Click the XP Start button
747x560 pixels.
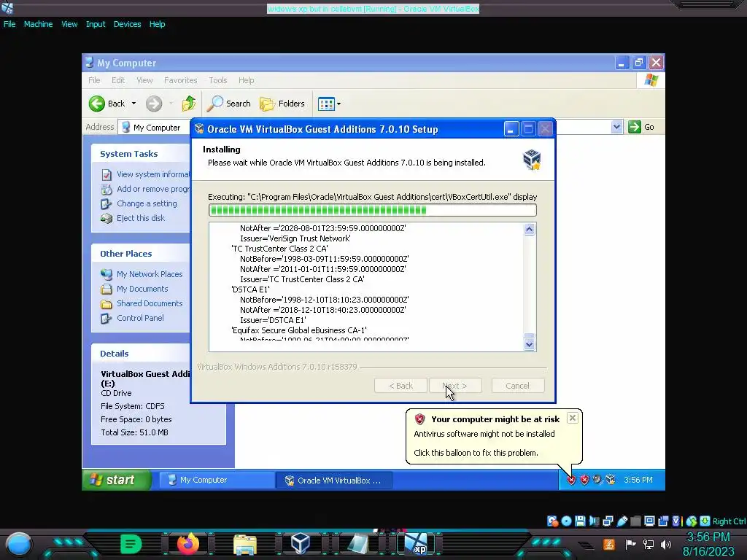tap(117, 480)
